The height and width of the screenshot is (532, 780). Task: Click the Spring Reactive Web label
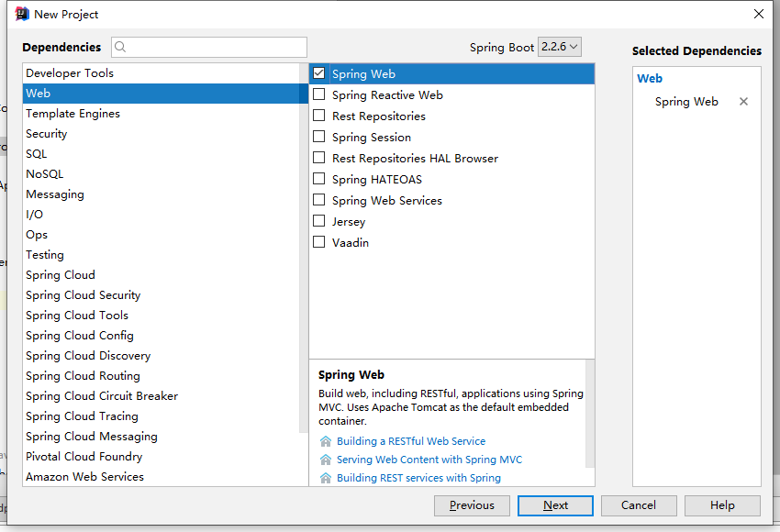(x=387, y=95)
